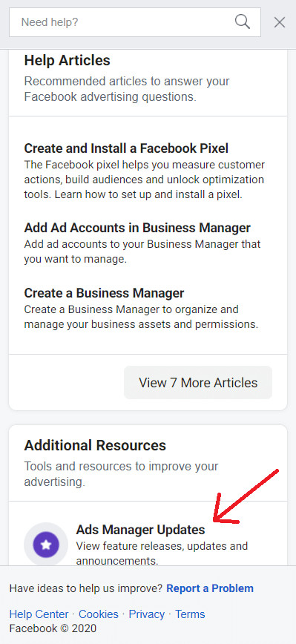The height and width of the screenshot is (644, 296).
Task: Open 'Add Ad Accounts in Business Manager' article
Action: [137, 228]
